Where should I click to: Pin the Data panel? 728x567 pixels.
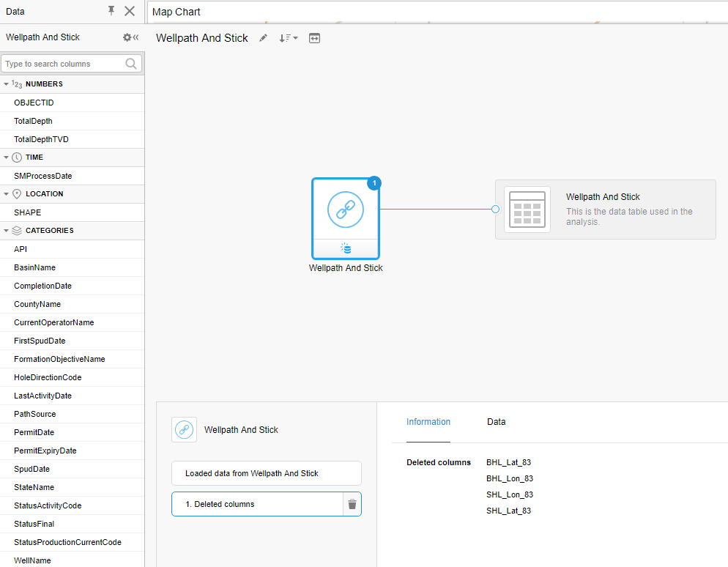tap(109, 11)
